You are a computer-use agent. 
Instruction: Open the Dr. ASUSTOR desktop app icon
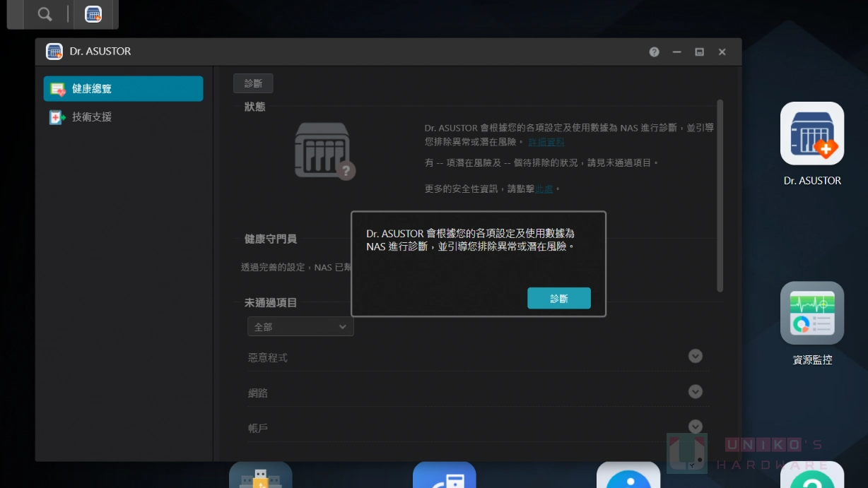[x=812, y=133]
